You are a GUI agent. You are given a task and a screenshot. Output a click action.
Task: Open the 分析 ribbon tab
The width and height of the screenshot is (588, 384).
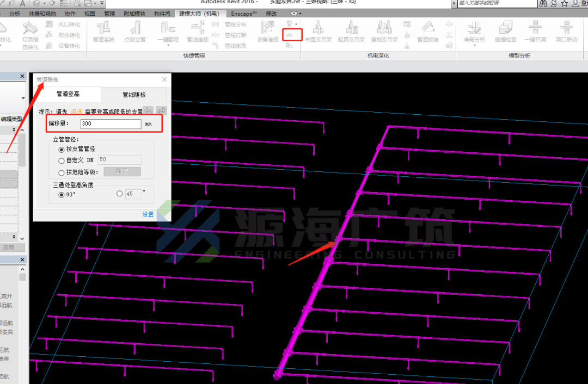15,14
